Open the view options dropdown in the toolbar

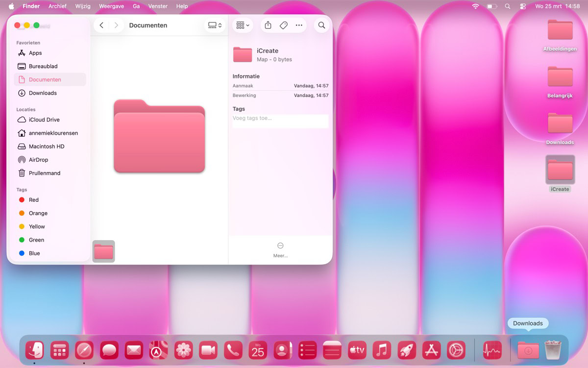tap(242, 25)
